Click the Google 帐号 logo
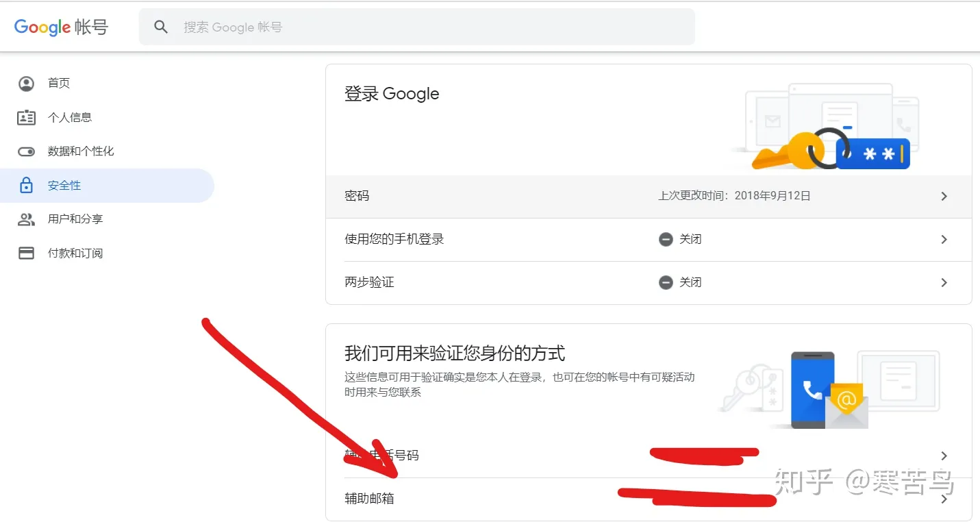The width and height of the screenshot is (980, 522). point(61,27)
